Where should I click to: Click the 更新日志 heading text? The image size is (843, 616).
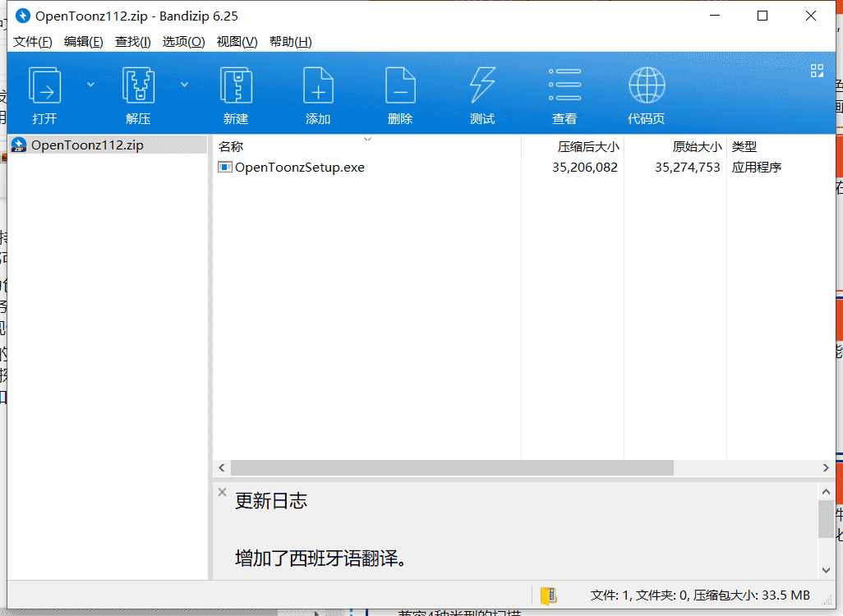[271, 501]
